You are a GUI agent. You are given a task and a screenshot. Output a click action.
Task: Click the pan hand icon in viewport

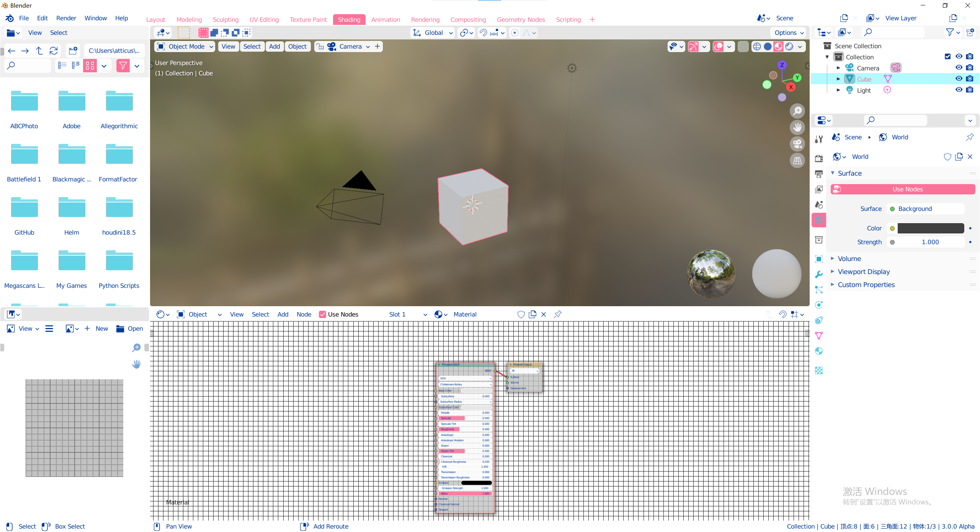pos(797,127)
